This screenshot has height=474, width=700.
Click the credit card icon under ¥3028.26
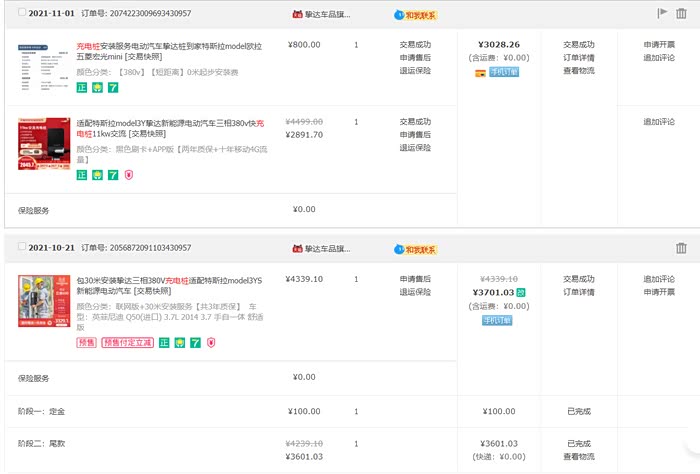480,73
